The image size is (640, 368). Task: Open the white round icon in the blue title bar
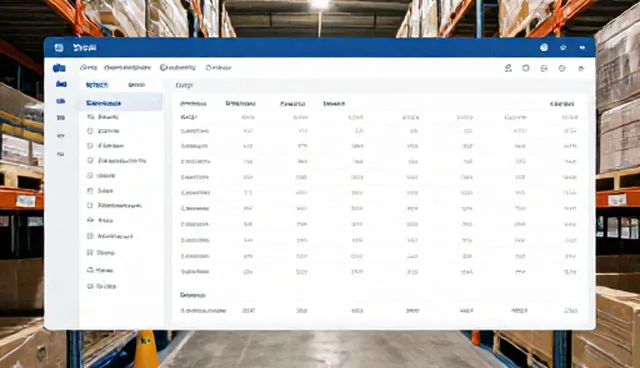(544, 48)
